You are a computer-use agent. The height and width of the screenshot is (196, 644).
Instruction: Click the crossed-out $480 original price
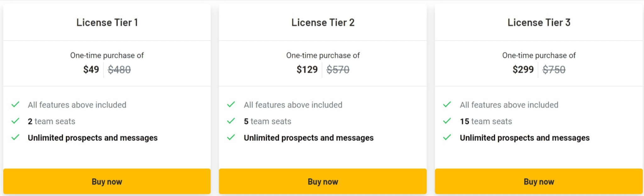[x=119, y=69]
